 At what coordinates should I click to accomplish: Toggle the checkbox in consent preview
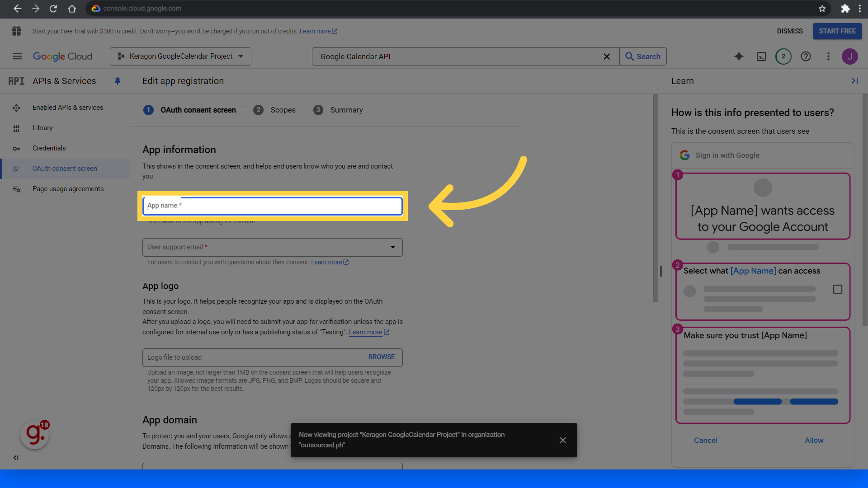coord(838,289)
